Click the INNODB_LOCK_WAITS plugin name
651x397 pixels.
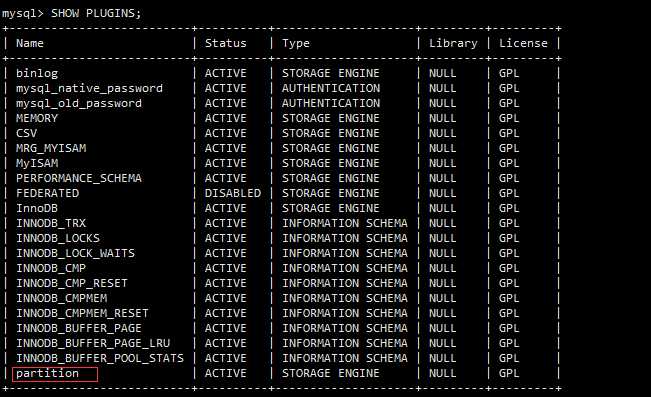click(75, 253)
